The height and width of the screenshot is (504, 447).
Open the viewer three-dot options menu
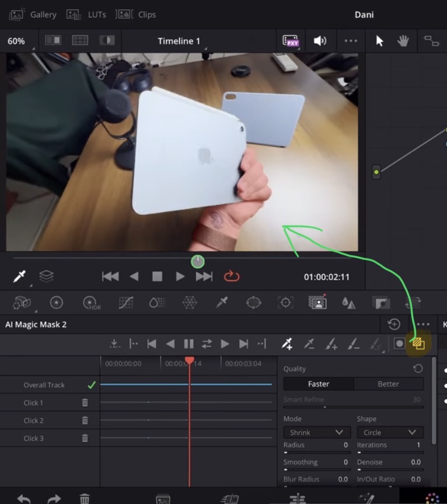pyautogui.click(x=351, y=41)
